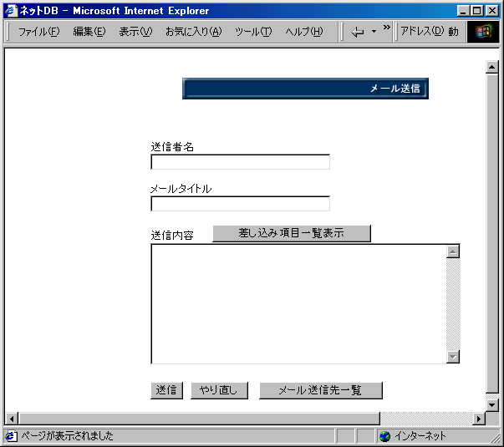Open the お気に入り(A) menu
Image resolution: width=504 pixels, height=447 pixels.
click(194, 32)
